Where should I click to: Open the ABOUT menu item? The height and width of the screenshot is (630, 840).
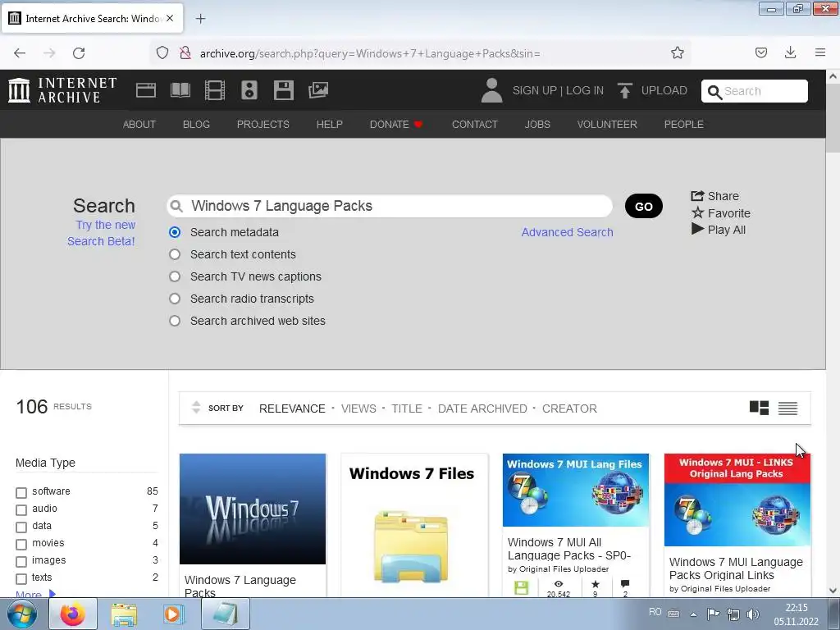pyautogui.click(x=139, y=125)
